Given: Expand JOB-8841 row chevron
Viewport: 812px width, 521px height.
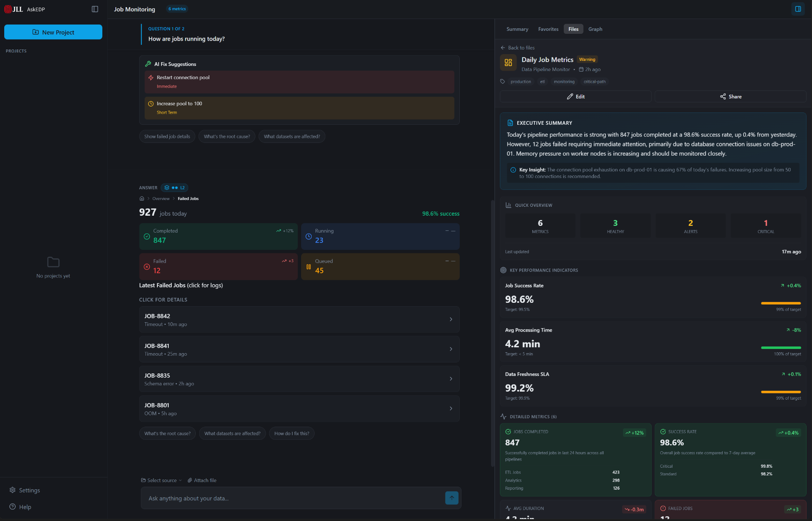Looking at the screenshot, I should (x=451, y=349).
